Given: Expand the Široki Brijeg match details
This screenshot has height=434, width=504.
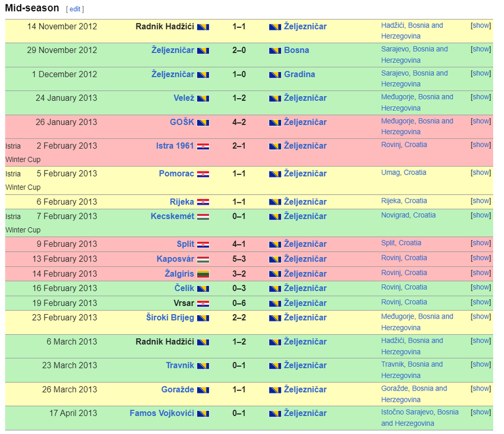Looking at the screenshot, I should [481, 316].
